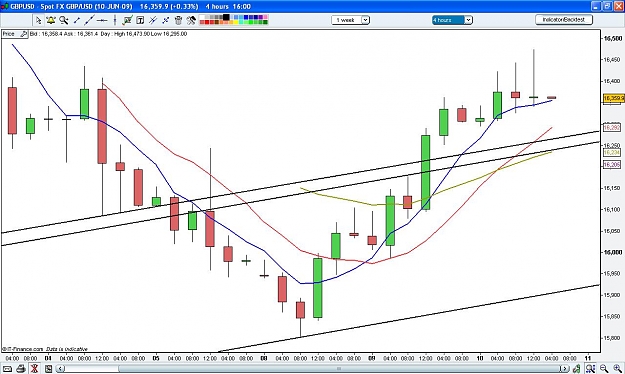
Task: Click date label 11 on time axis
Action: (588, 358)
